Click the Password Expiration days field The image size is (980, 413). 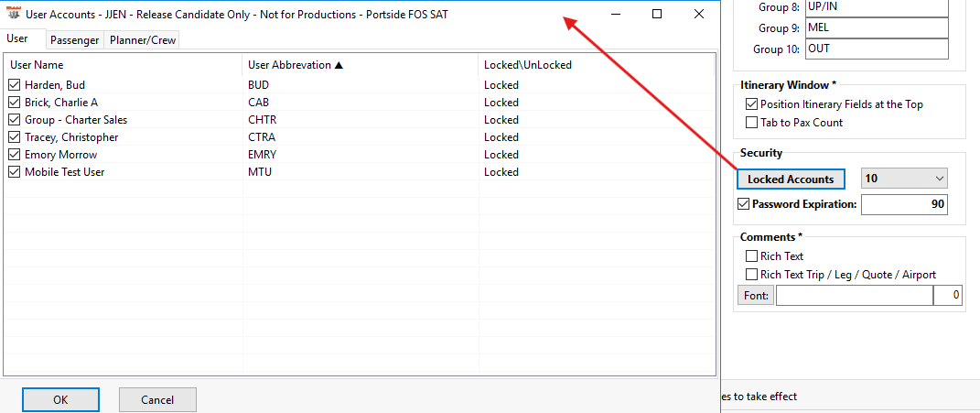[903, 204]
